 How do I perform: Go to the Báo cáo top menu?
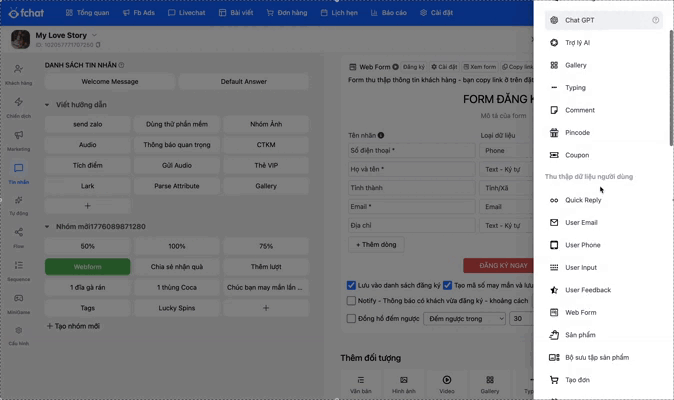pos(388,13)
